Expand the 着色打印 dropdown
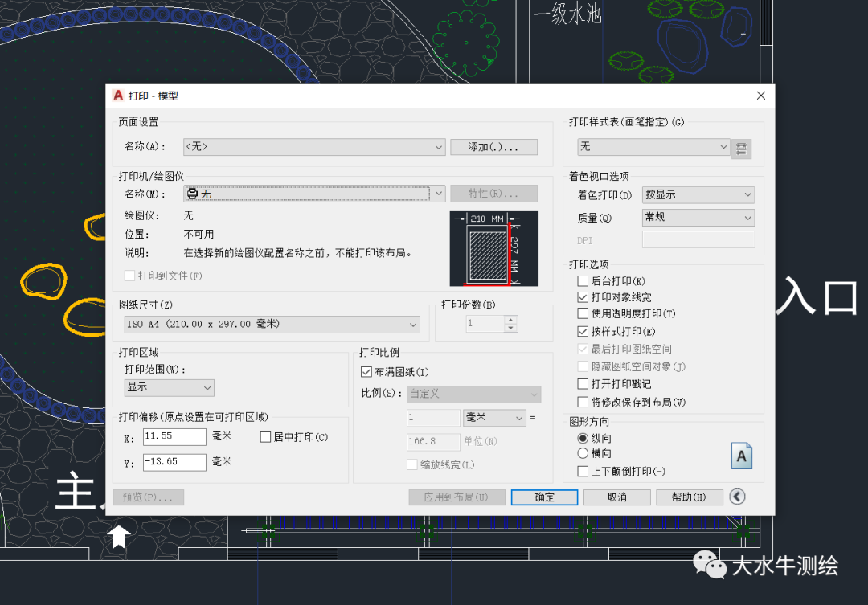The height and width of the screenshot is (605, 868). point(698,194)
